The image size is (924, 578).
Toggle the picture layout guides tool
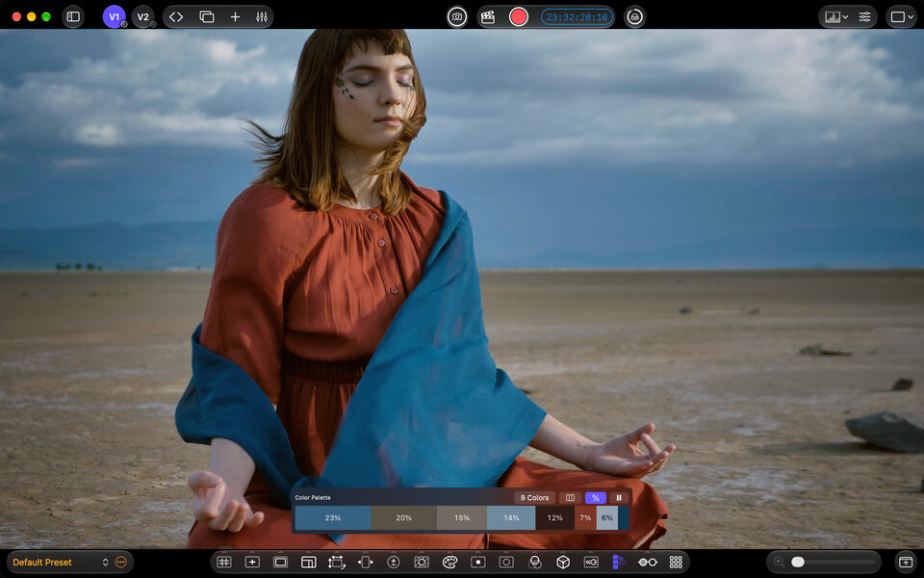tap(309, 562)
